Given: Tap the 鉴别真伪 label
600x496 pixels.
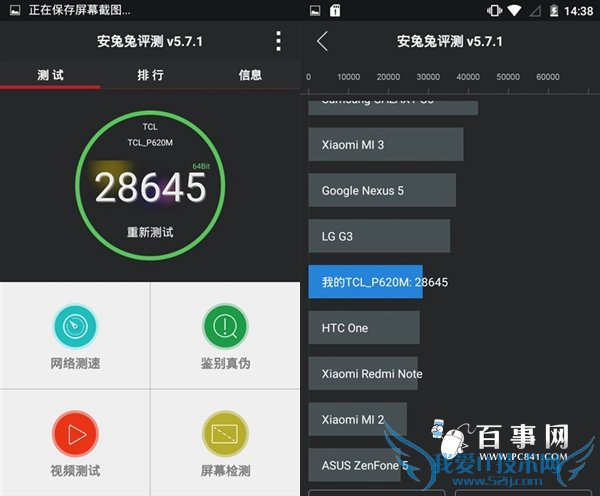Looking at the screenshot, I should click(x=225, y=363).
